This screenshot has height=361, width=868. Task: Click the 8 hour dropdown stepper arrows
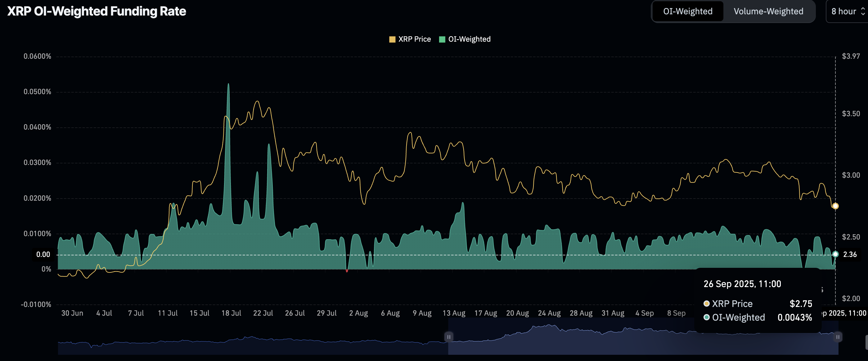tap(863, 11)
